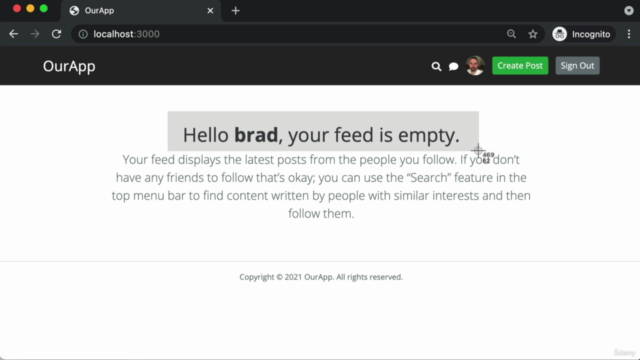Reload the page with refresh icon
This screenshot has width=640, height=360.
(56, 34)
